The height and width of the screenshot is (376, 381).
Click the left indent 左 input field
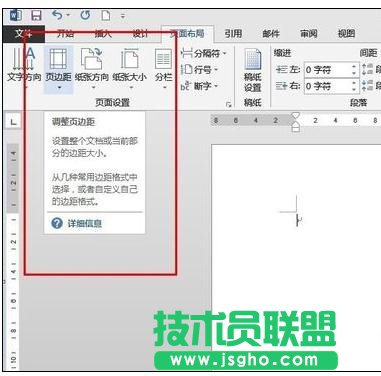pyautogui.click(x=327, y=70)
